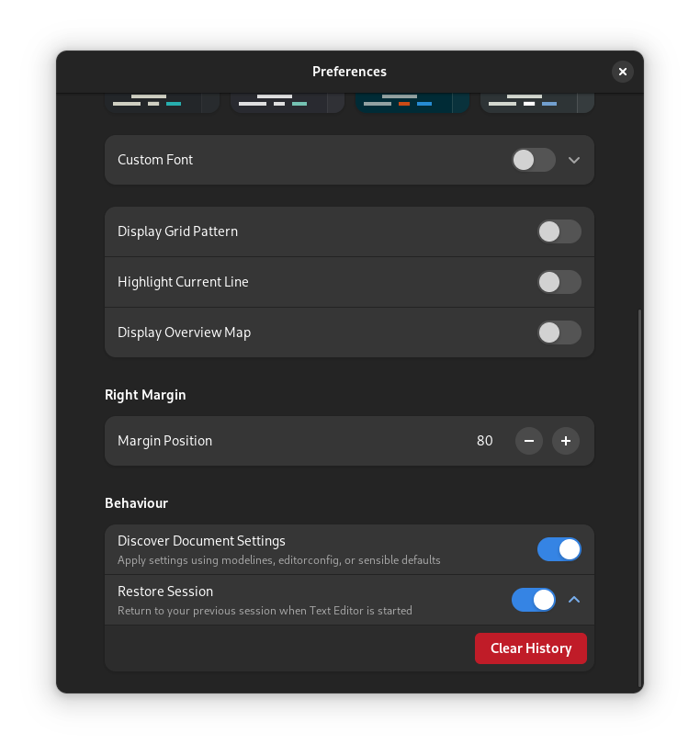Click the Clear History button

click(531, 648)
